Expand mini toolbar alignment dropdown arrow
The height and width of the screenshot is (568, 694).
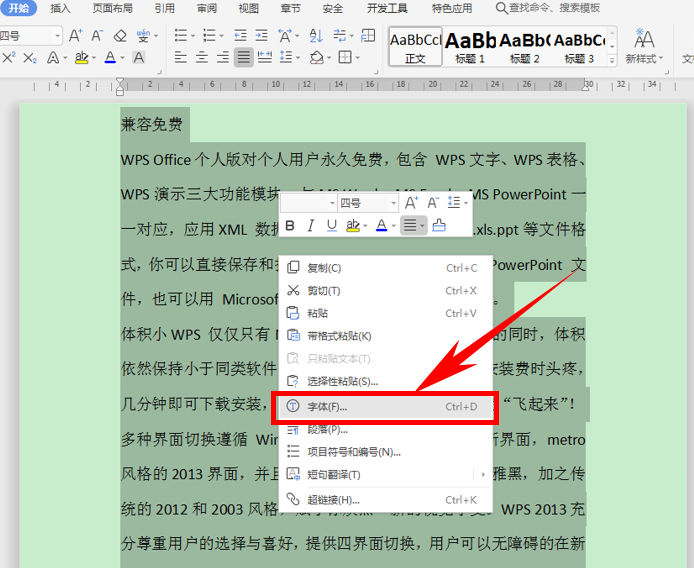[422, 226]
